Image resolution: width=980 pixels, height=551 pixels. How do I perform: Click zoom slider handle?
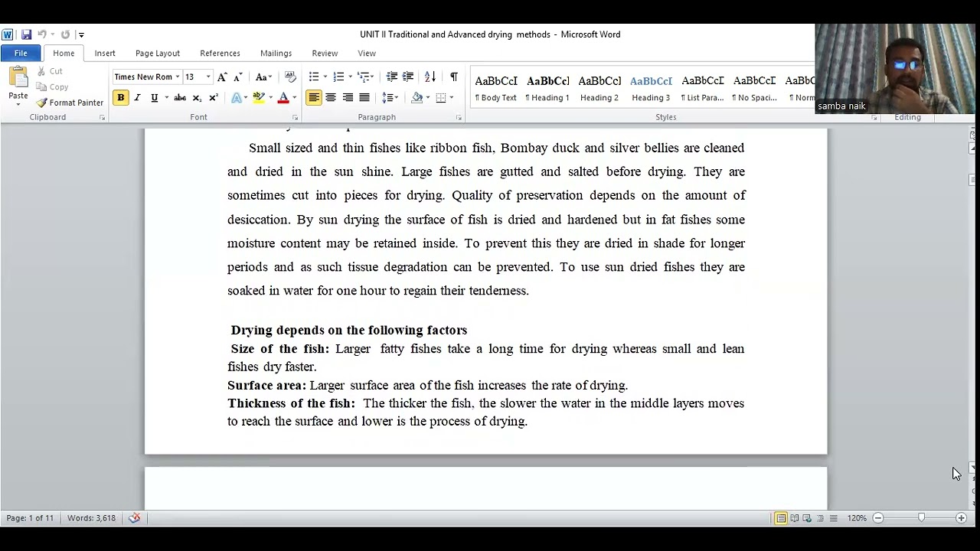921,518
